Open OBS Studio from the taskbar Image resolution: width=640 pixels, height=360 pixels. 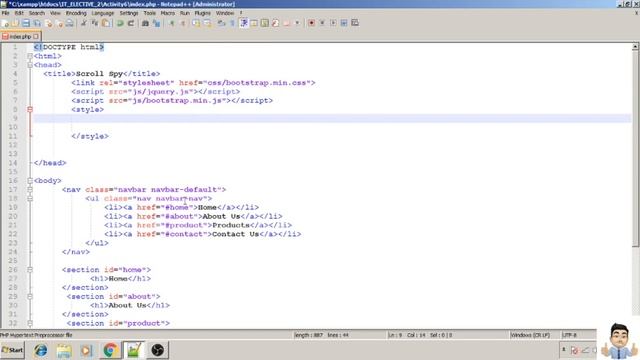(x=158, y=350)
